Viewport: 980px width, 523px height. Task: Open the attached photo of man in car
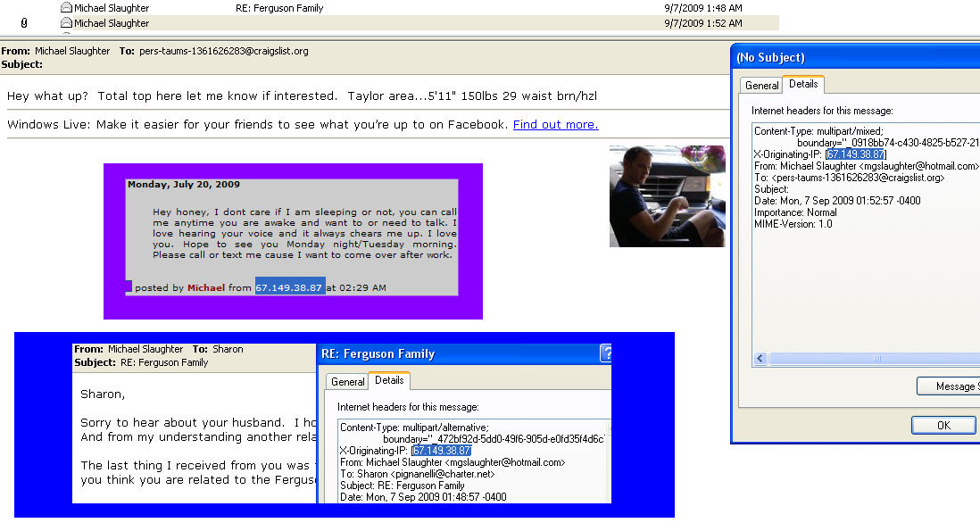point(667,196)
